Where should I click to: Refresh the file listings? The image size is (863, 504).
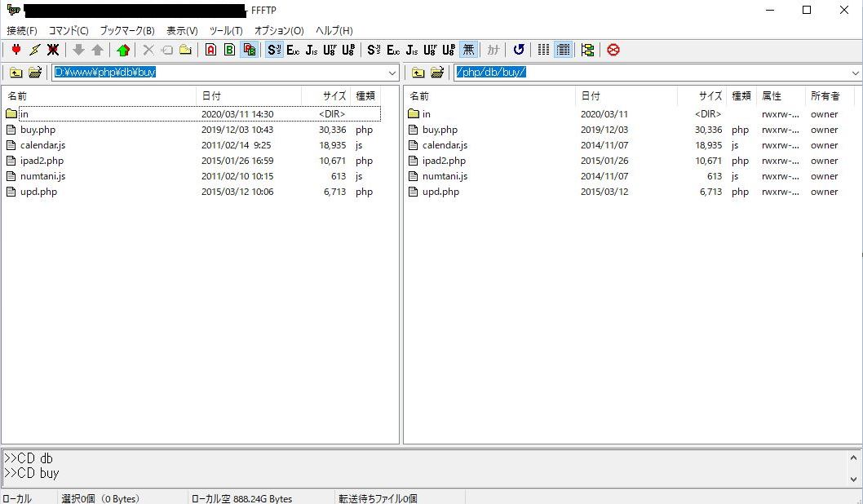[519, 50]
